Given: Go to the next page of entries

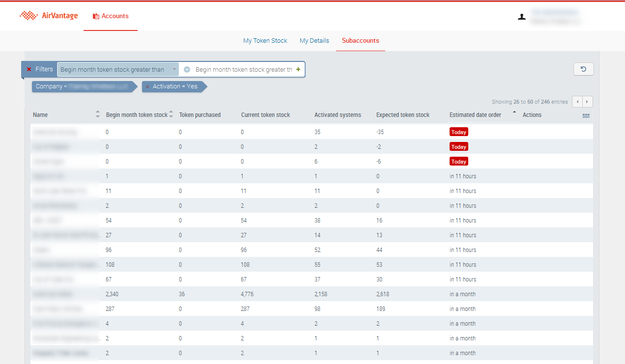Looking at the screenshot, I should [588, 102].
